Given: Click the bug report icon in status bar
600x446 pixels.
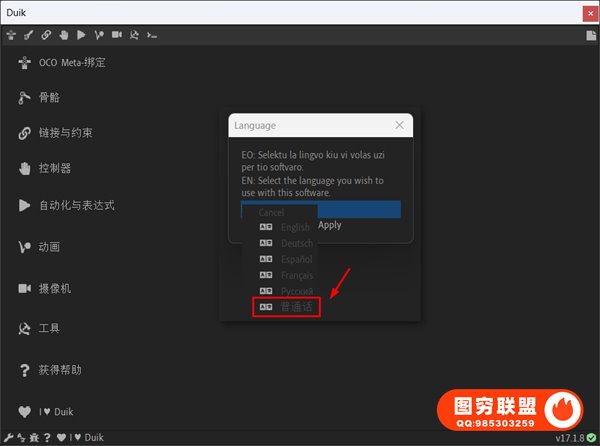Looking at the screenshot, I should pyautogui.click(x=32, y=438).
